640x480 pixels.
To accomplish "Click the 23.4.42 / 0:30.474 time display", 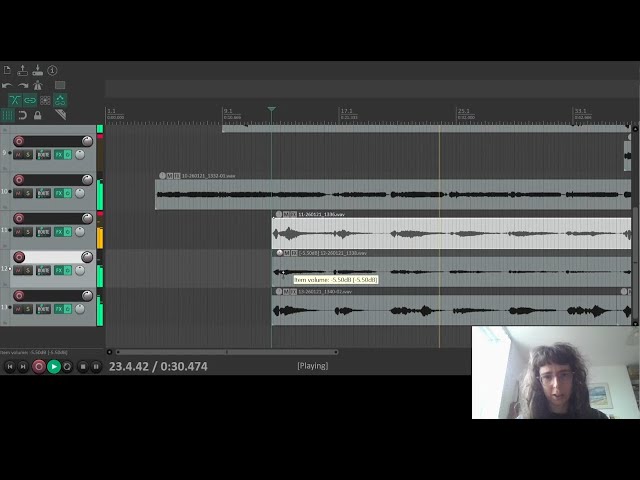I will click(x=158, y=367).
